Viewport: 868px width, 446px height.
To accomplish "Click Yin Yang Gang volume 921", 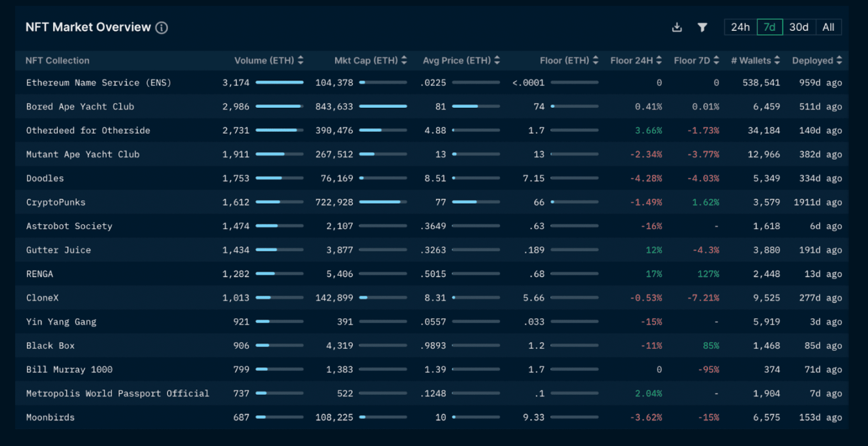I will pos(241,322).
